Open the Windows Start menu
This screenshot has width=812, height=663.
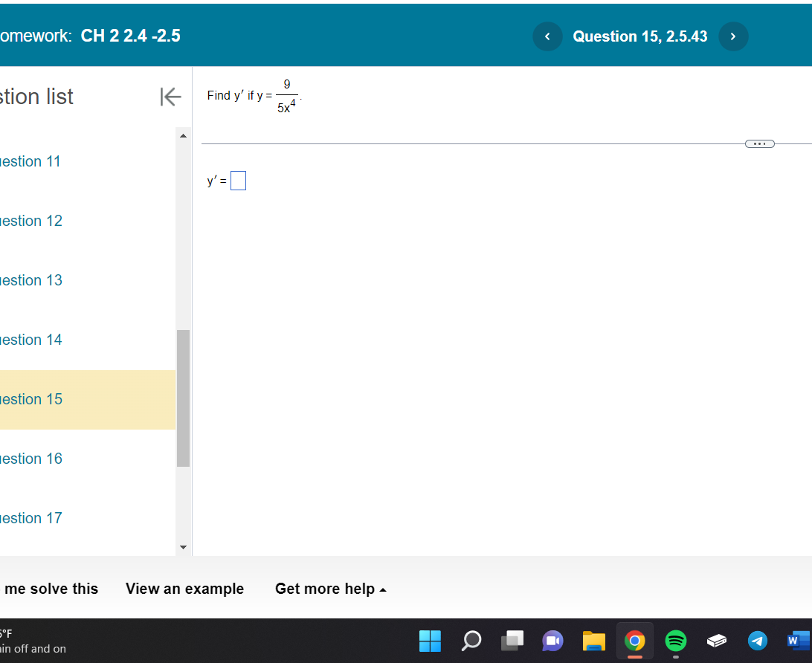pos(430,641)
